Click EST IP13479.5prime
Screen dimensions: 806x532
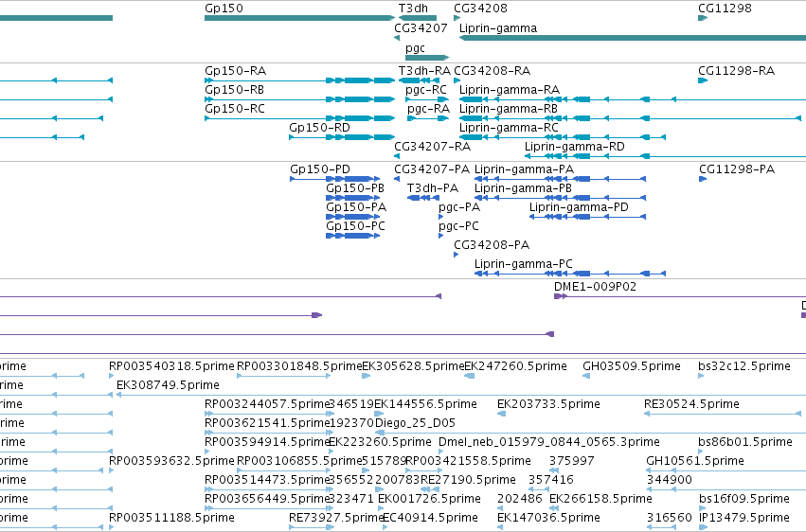(x=744, y=519)
